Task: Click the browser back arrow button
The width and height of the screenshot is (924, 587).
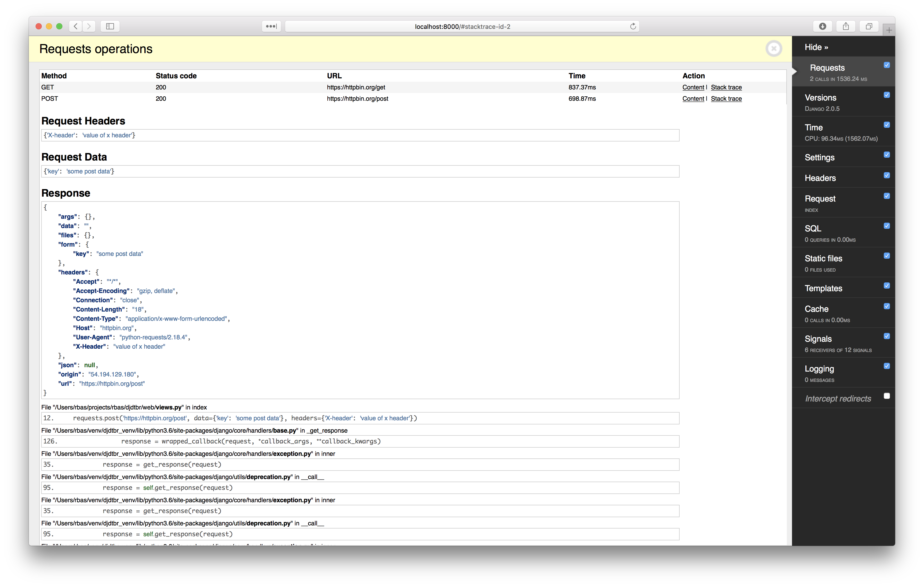Action: [x=76, y=26]
